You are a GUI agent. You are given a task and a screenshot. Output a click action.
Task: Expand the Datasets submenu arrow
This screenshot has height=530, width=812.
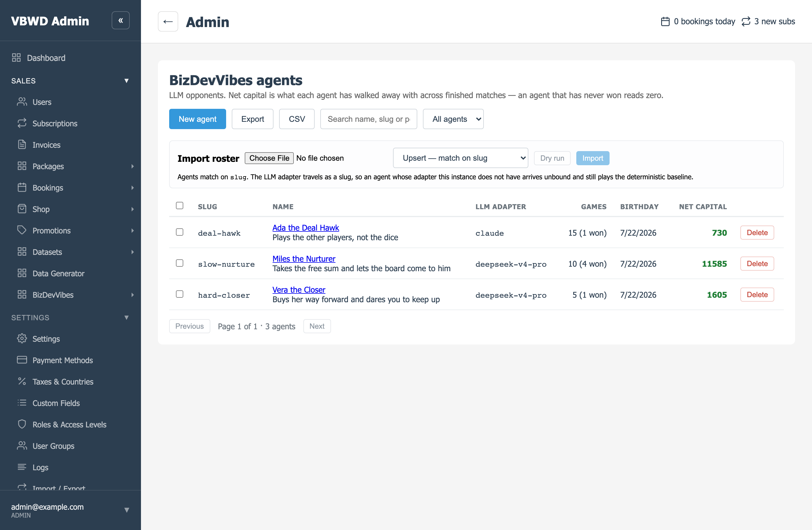pos(133,252)
